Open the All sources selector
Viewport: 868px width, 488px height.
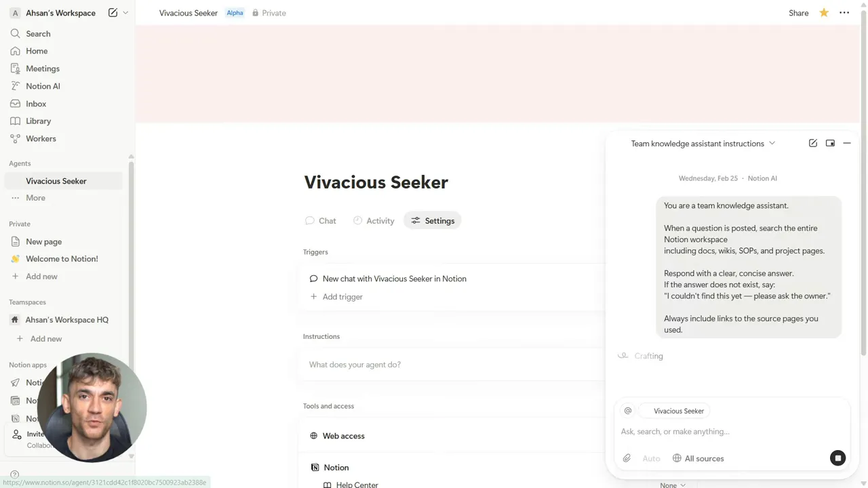point(698,459)
